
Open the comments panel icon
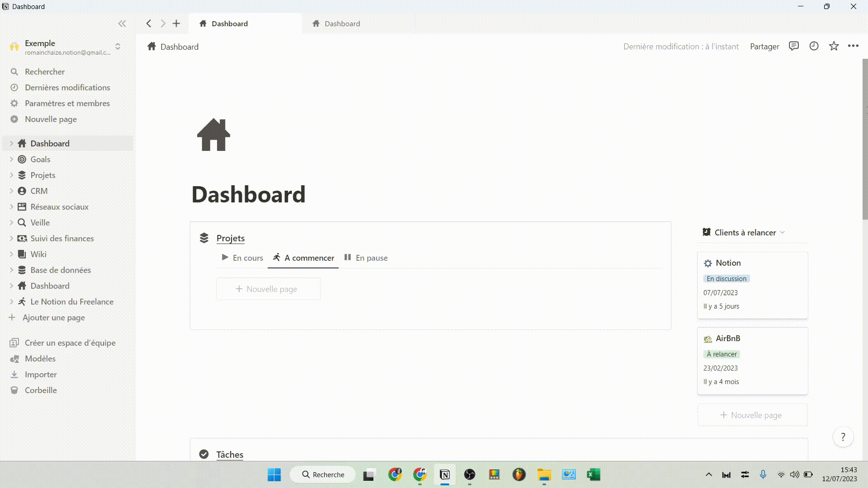pyautogui.click(x=794, y=46)
